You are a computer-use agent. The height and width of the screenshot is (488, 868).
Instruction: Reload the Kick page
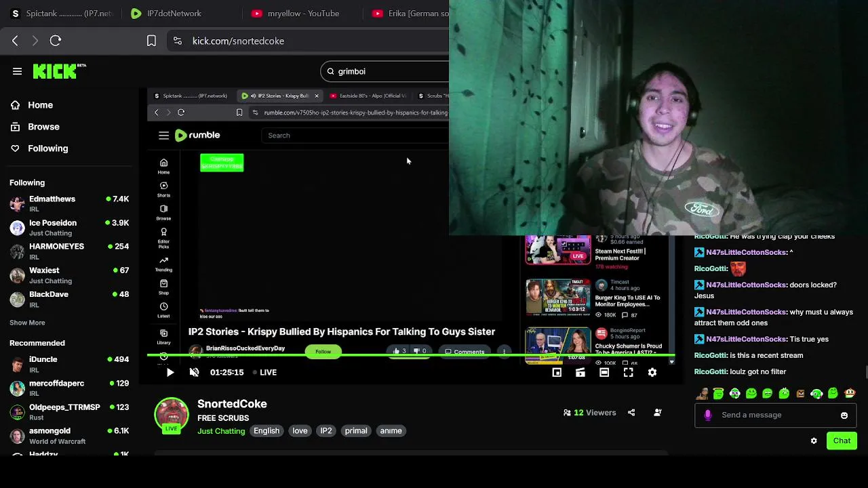pyautogui.click(x=56, y=41)
